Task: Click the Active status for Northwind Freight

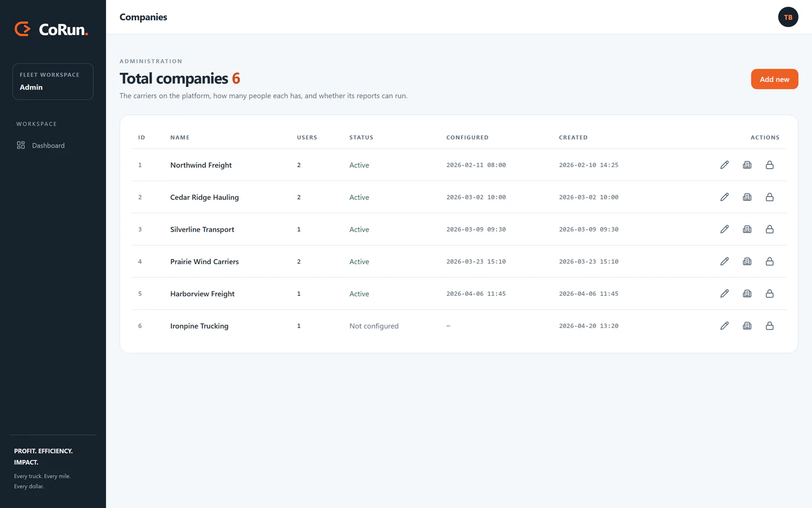Action: [359, 165]
